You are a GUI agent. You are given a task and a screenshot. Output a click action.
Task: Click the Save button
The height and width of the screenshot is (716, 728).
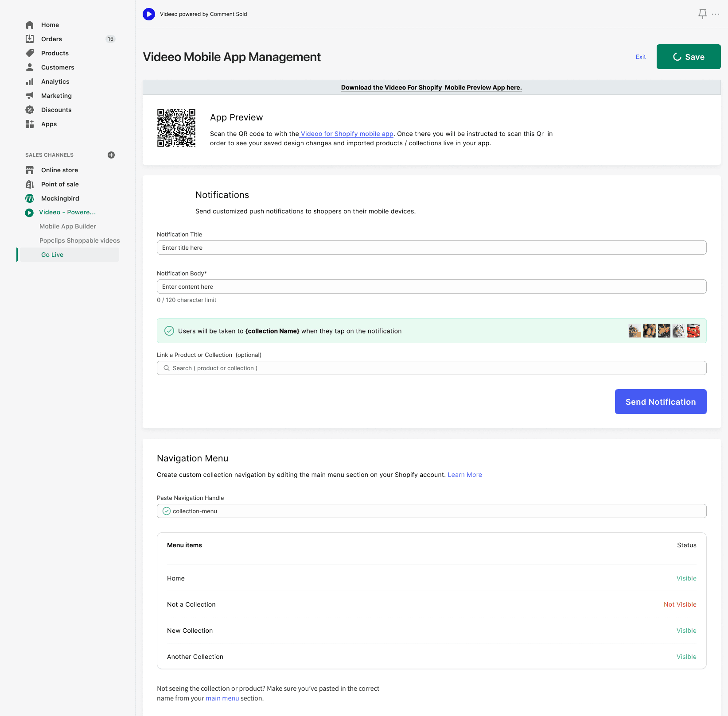pos(689,57)
